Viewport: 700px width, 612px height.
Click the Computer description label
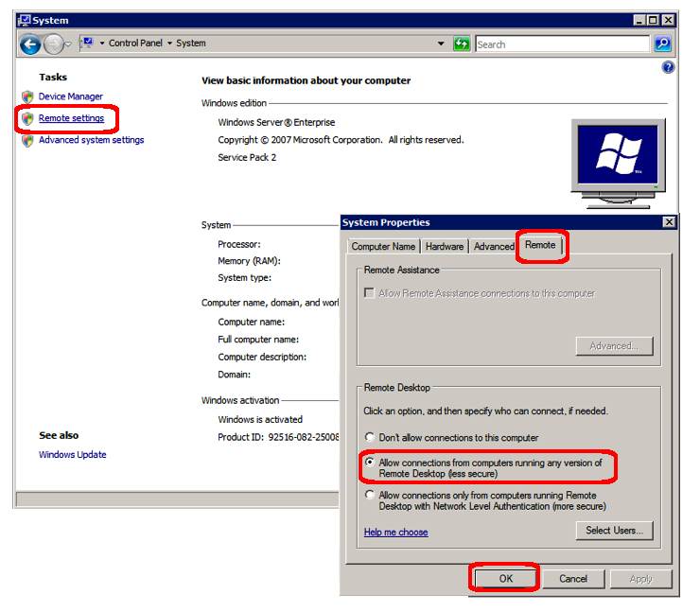coord(262,358)
